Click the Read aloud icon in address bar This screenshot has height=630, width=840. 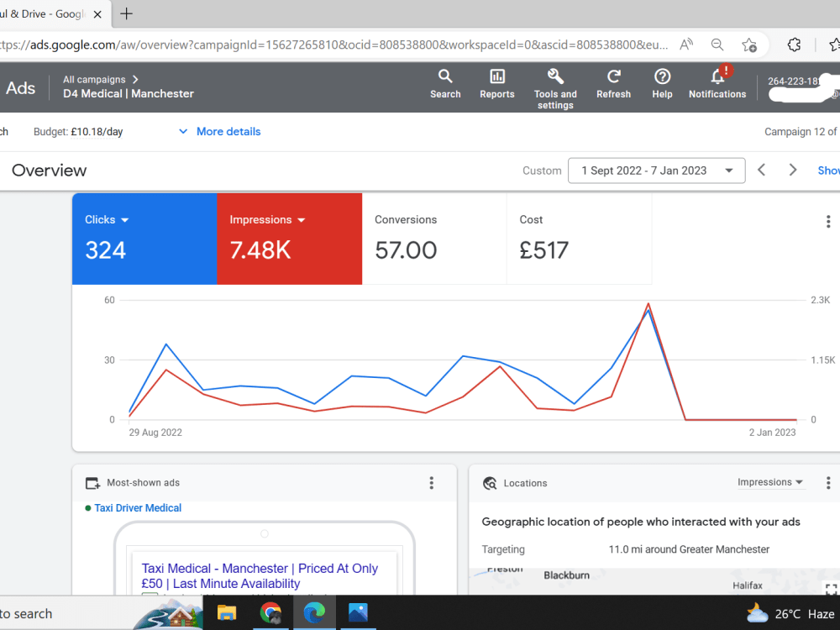tap(686, 45)
